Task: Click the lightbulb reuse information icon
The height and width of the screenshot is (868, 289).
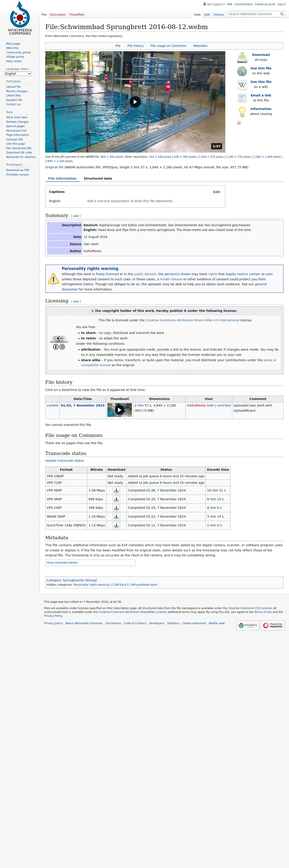Action: 242,112
